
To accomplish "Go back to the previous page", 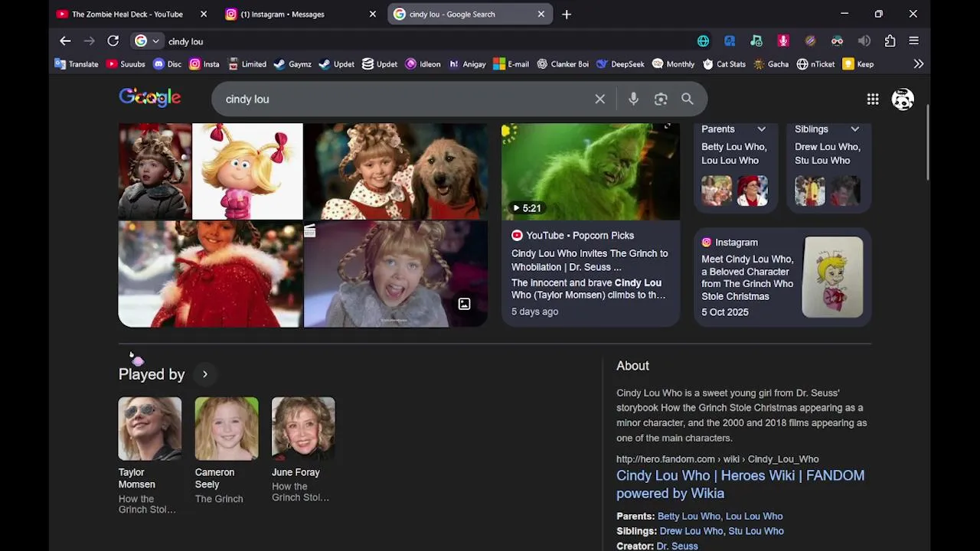I will click(65, 41).
